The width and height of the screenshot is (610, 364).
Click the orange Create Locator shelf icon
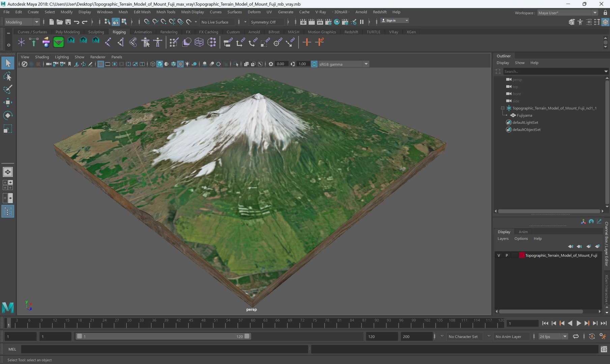307,42
